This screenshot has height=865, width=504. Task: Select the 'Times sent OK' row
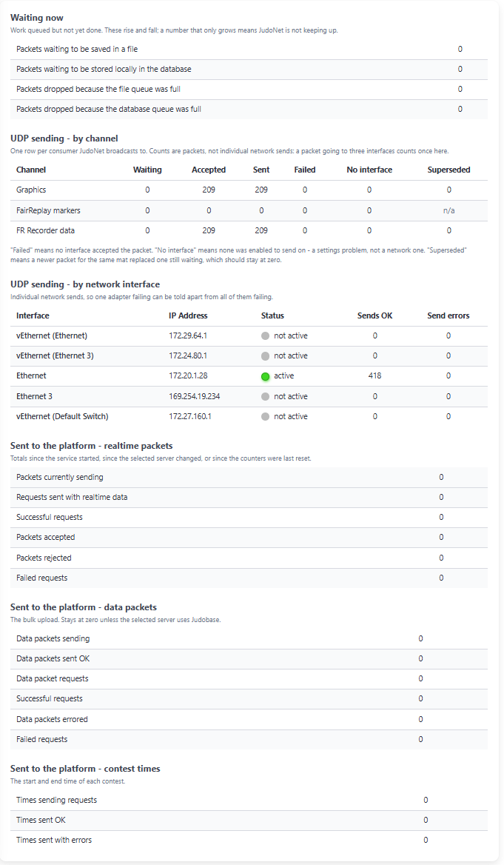pos(249,821)
